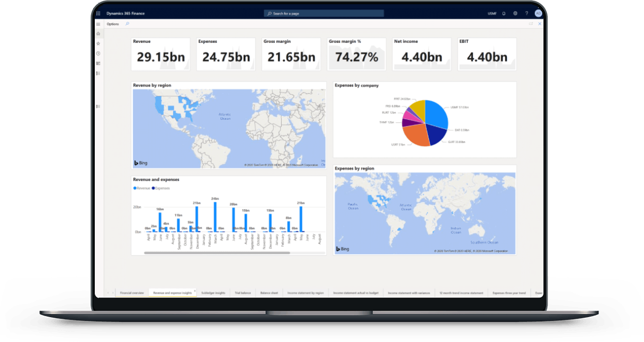The width and height of the screenshot is (644, 342).
Task: Expand the hamburger navigation pane
Action: [x=98, y=24]
